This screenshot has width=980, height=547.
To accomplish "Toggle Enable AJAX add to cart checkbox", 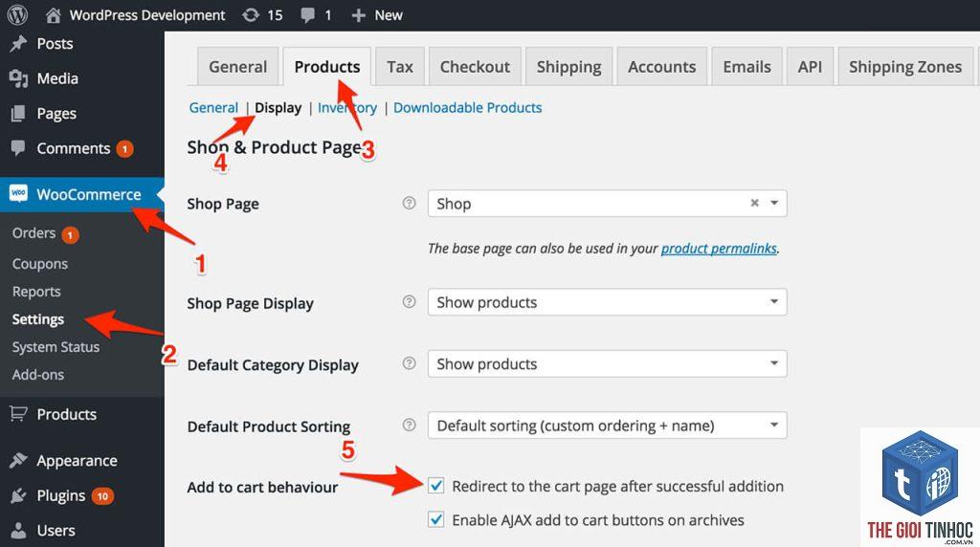I will coord(435,519).
